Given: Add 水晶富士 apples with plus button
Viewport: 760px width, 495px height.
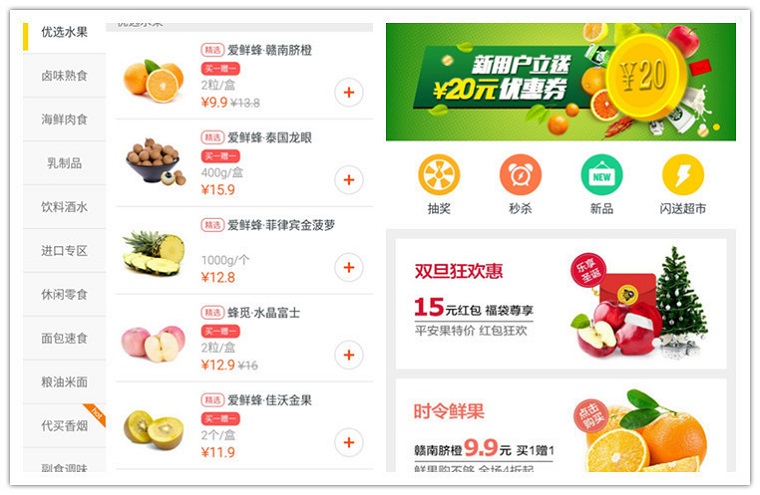Looking at the screenshot, I should tap(348, 355).
